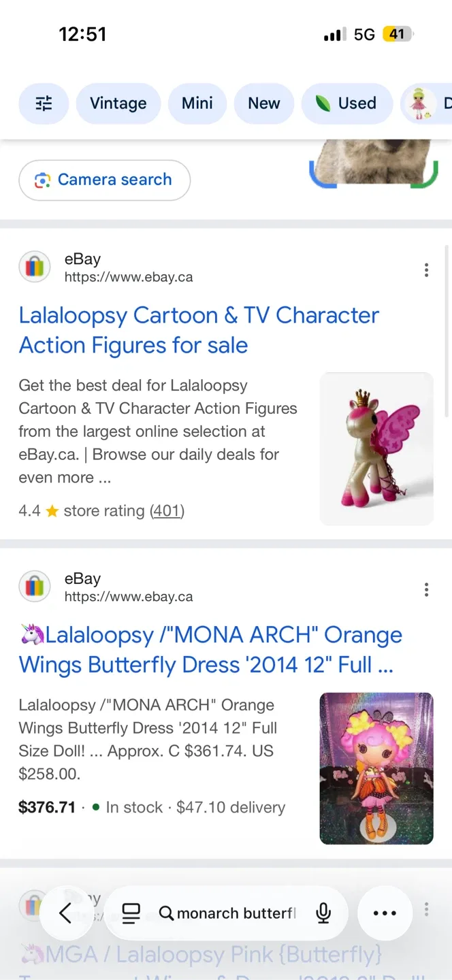The image size is (452, 980).
Task: Select the Vintage filter chip
Action: click(x=118, y=103)
